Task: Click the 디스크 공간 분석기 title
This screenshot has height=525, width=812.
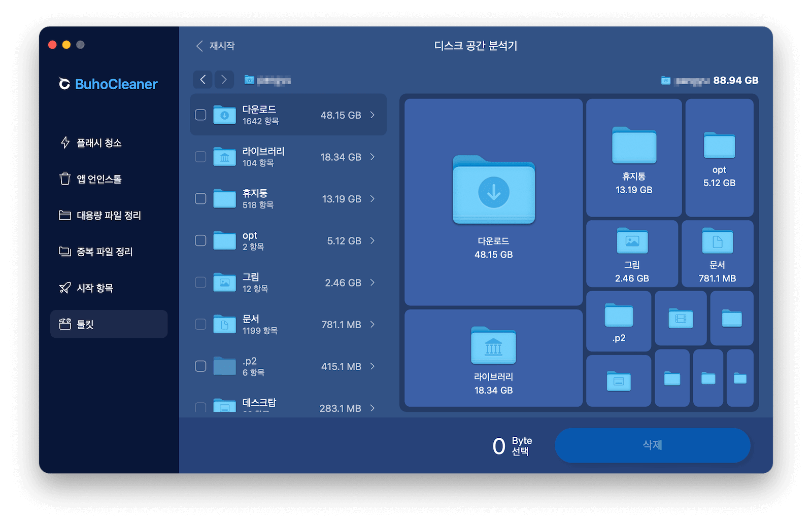Action: click(x=476, y=46)
